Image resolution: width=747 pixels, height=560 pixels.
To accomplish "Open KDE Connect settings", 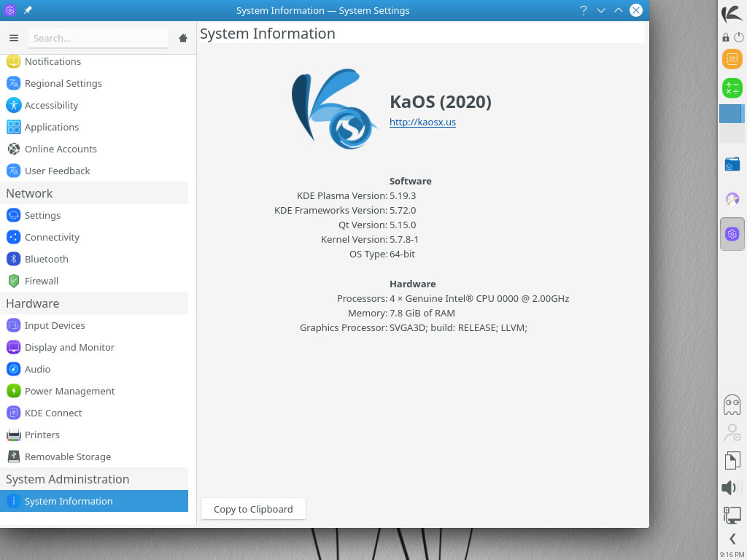I will coord(94,413).
